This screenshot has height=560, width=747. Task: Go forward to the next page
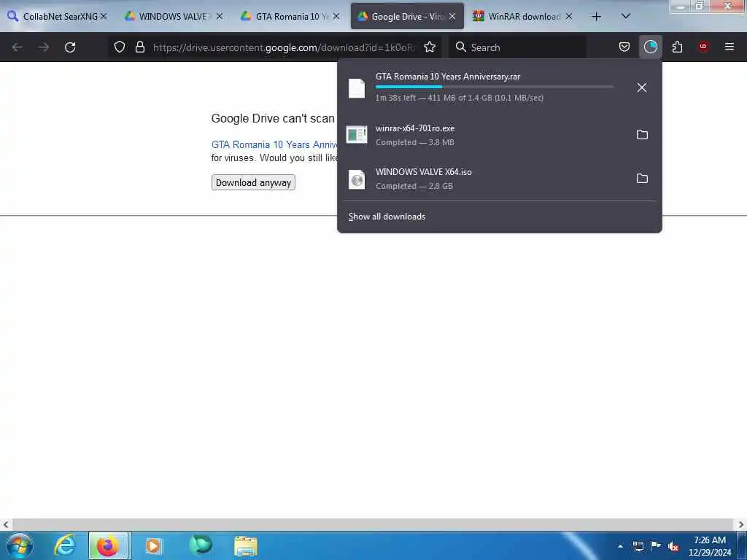point(44,47)
